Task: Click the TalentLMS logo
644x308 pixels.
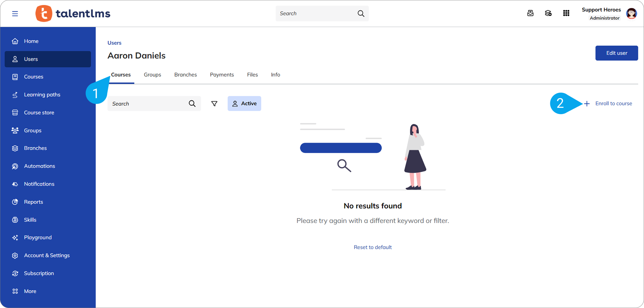Action: (73, 13)
